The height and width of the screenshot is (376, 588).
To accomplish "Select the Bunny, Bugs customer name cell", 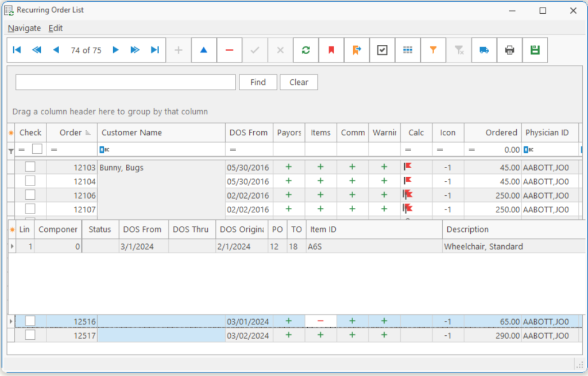I will (x=161, y=167).
